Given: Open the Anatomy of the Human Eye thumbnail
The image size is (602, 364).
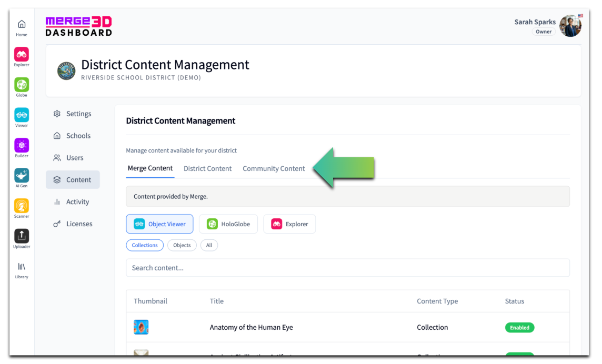Looking at the screenshot, I should click(x=141, y=327).
